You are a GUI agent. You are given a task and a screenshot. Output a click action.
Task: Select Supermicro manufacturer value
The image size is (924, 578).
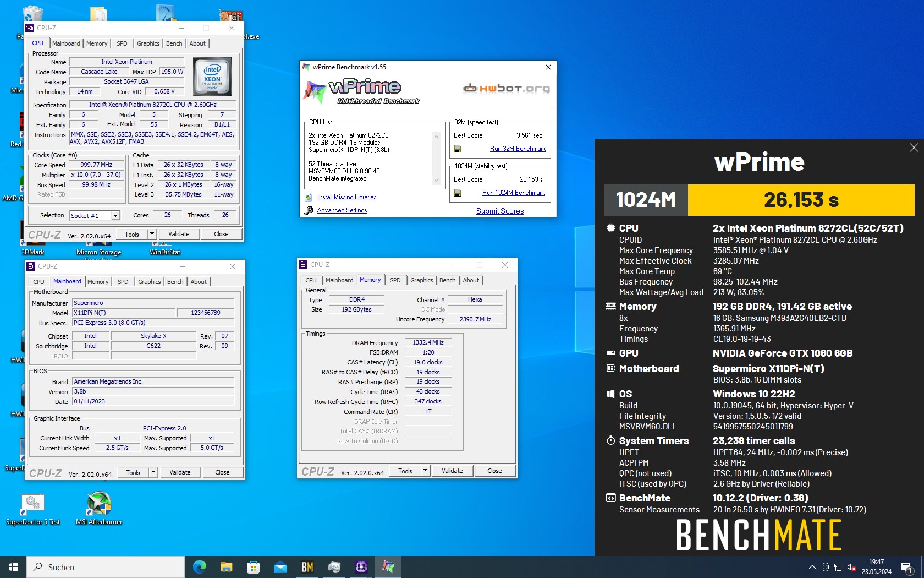[x=153, y=303]
